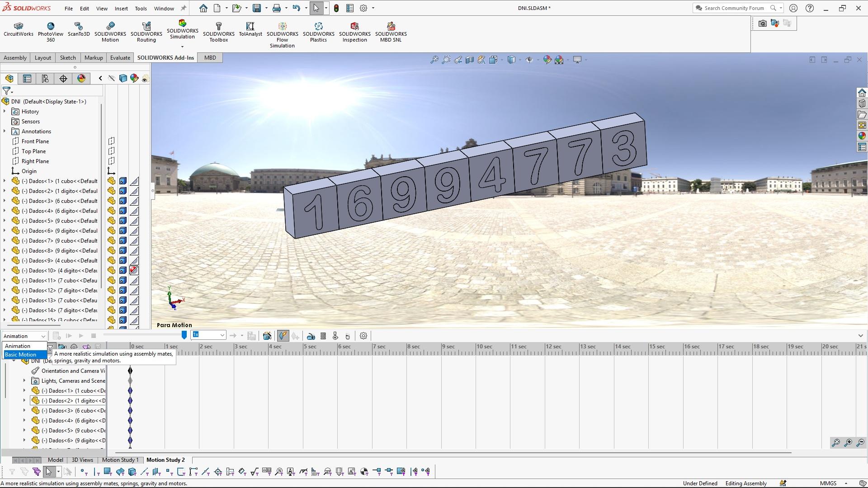
Task: Activate the ScanTo3D add-in
Action: [x=79, y=29]
